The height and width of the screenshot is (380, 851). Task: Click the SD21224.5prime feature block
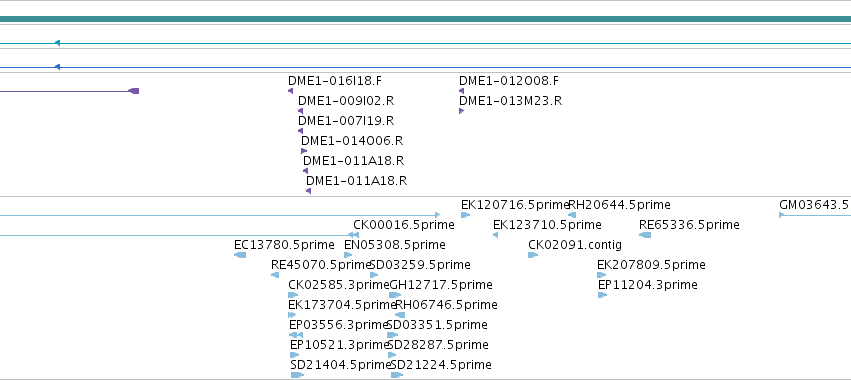(397, 375)
